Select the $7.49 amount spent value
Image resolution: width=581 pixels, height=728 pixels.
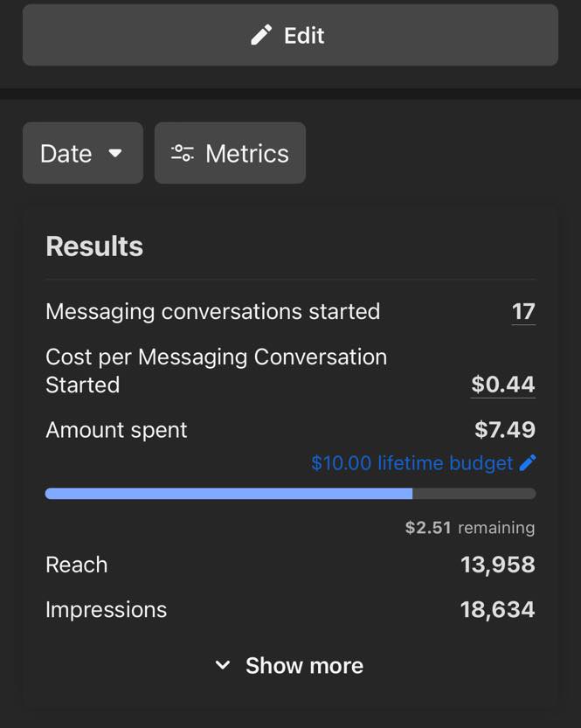click(504, 430)
